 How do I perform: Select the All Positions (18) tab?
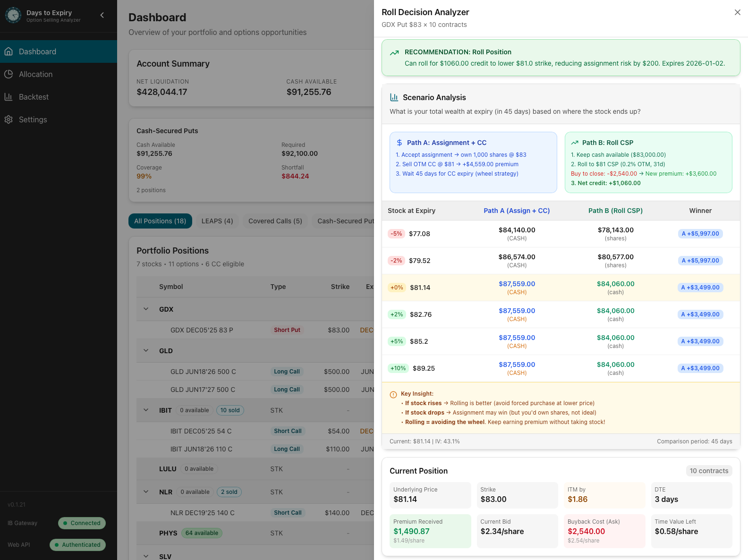pyautogui.click(x=160, y=221)
